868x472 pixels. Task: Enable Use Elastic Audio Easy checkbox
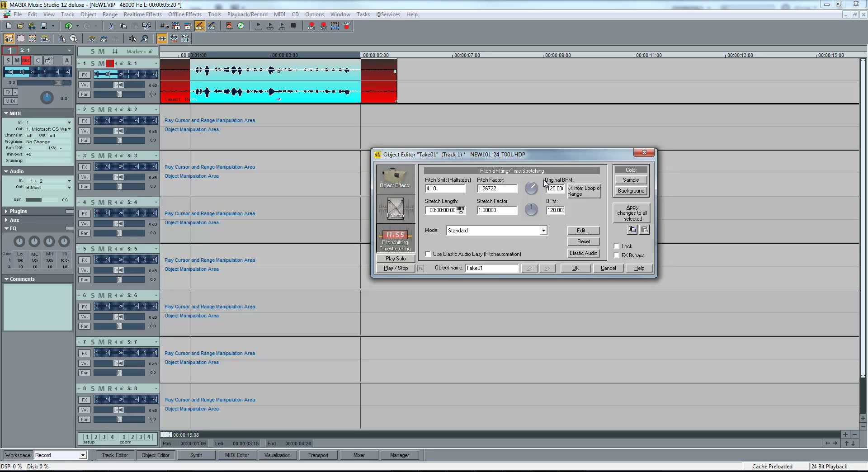pyautogui.click(x=428, y=254)
